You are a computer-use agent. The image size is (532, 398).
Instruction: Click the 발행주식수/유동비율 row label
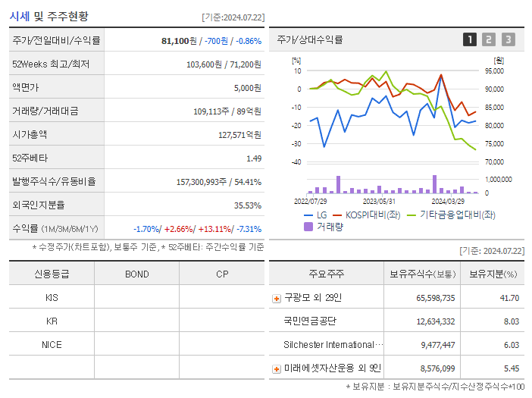tap(54, 181)
